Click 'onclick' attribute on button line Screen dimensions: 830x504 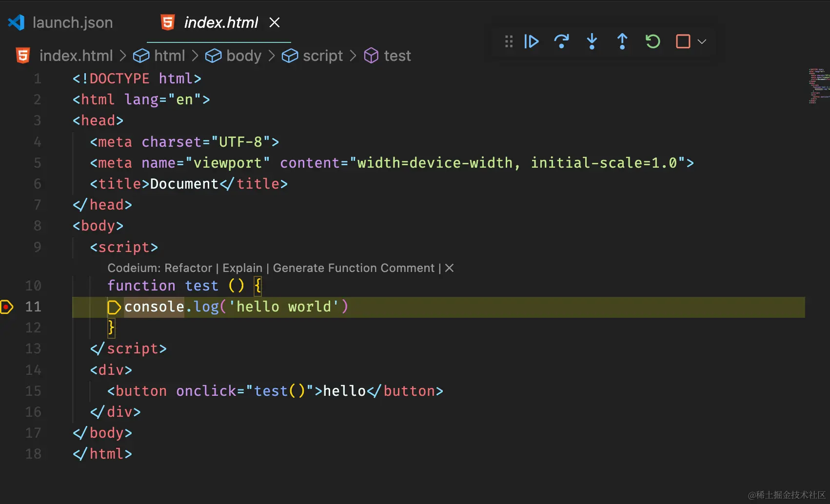pos(206,391)
